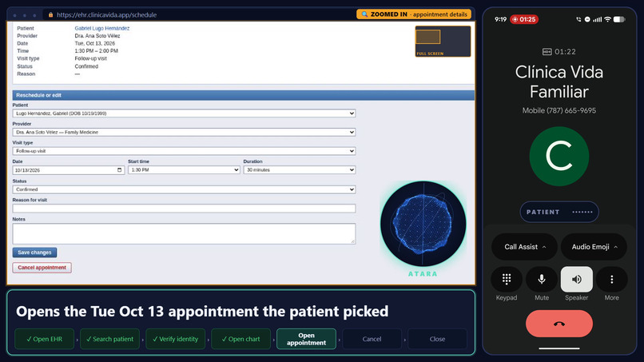Toggle the Speaker button
The height and width of the screenshot is (362, 644).
577,280
